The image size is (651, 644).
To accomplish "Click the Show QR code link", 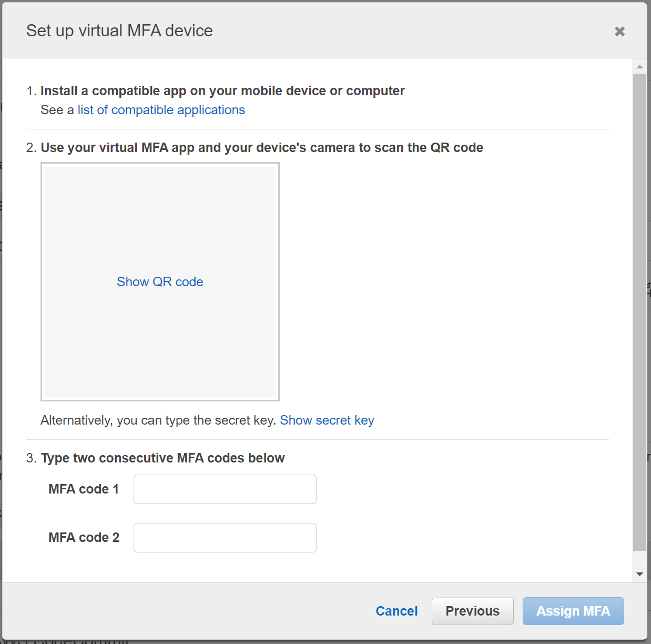I will (x=160, y=282).
